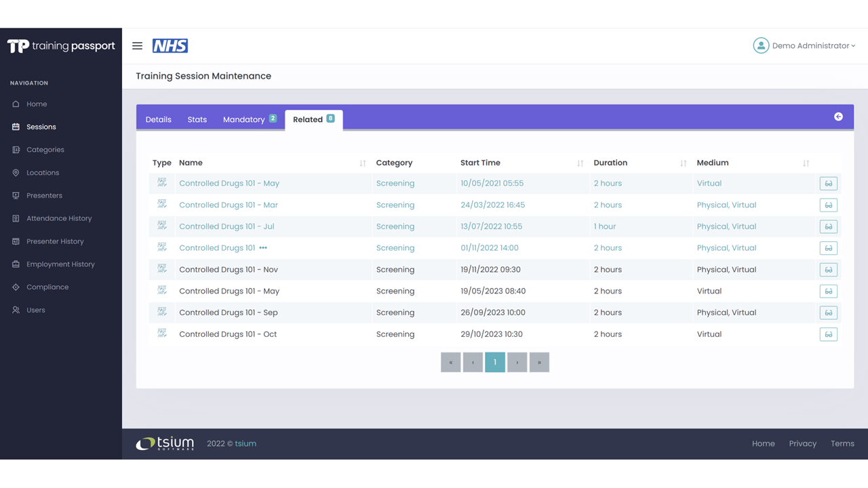
Task: Select page 1 in pagination
Action: [495, 362]
